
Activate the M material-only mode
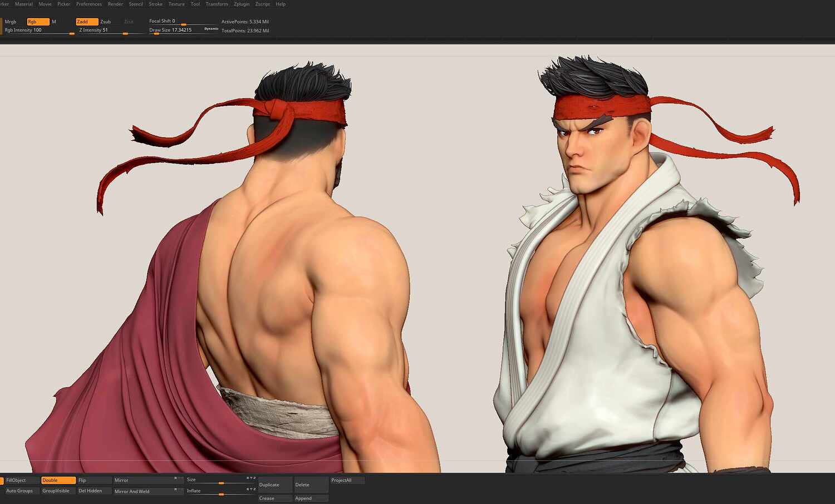click(53, 22)
